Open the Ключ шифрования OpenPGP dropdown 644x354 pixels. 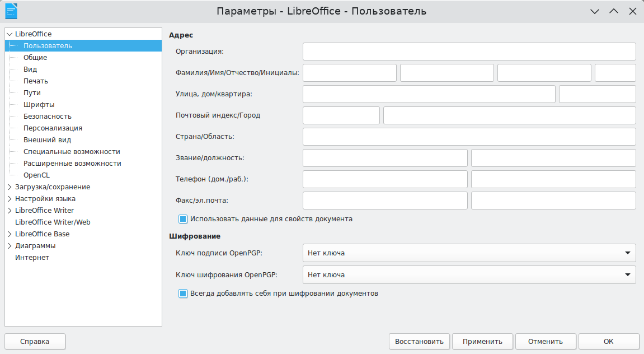[x=469, y=274]
